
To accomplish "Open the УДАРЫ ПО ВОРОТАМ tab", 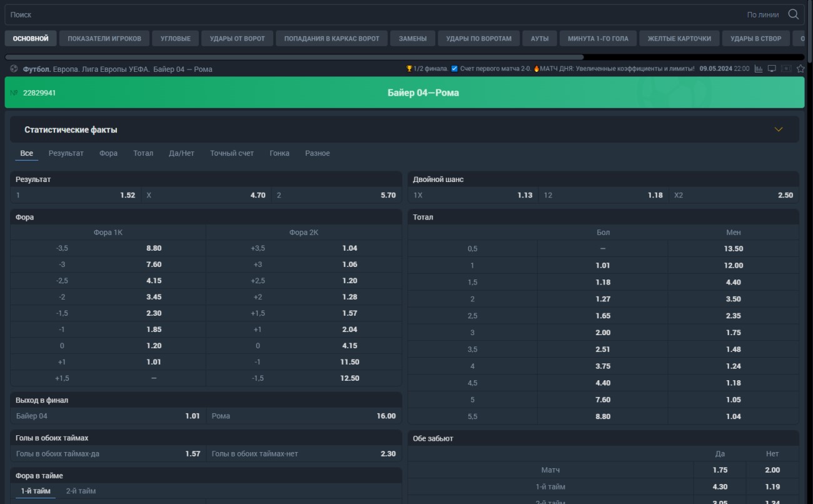I will [479, 38].
